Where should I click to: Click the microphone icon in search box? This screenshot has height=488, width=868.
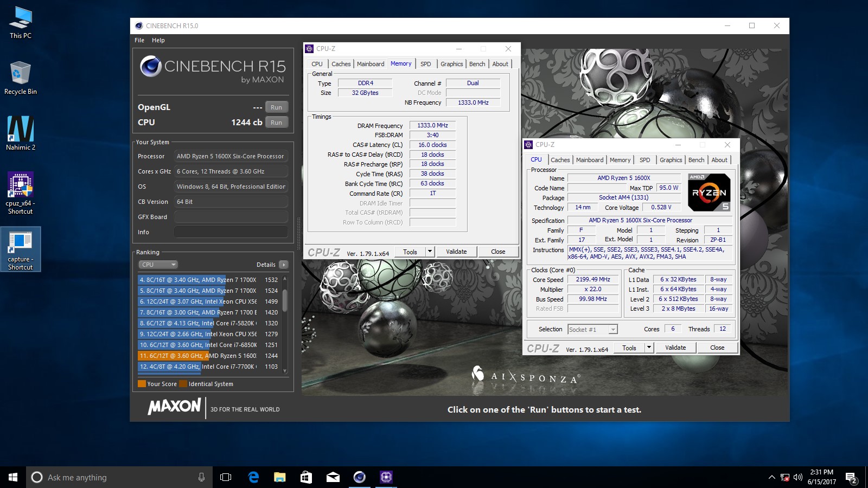tap(201, 477)
